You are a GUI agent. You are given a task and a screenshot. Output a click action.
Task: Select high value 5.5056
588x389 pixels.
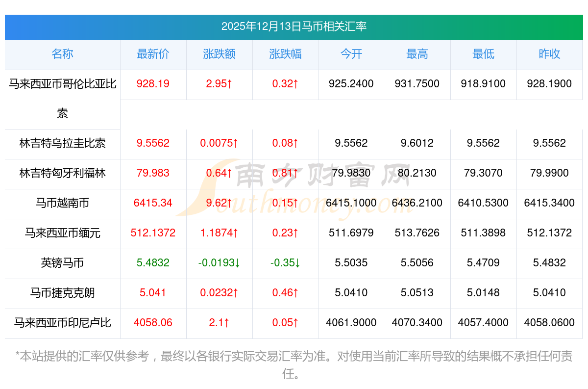coord(417,263)
